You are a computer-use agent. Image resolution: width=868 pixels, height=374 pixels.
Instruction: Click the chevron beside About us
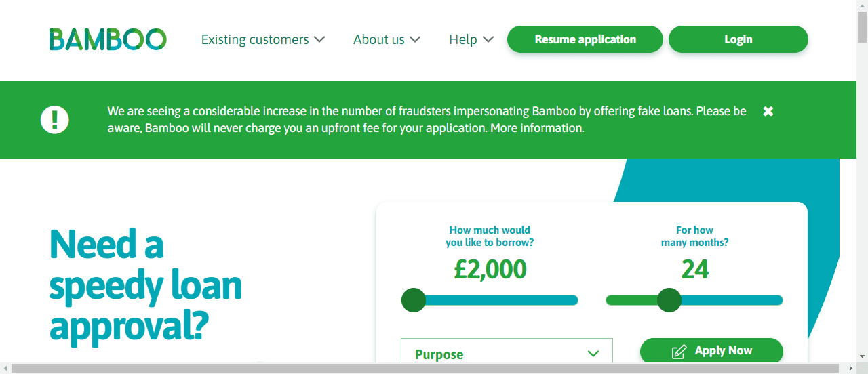pos(415,39)
